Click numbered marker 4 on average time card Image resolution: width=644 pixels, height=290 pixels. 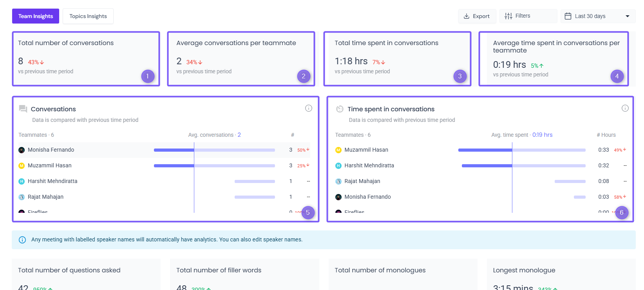click(617, 76)
